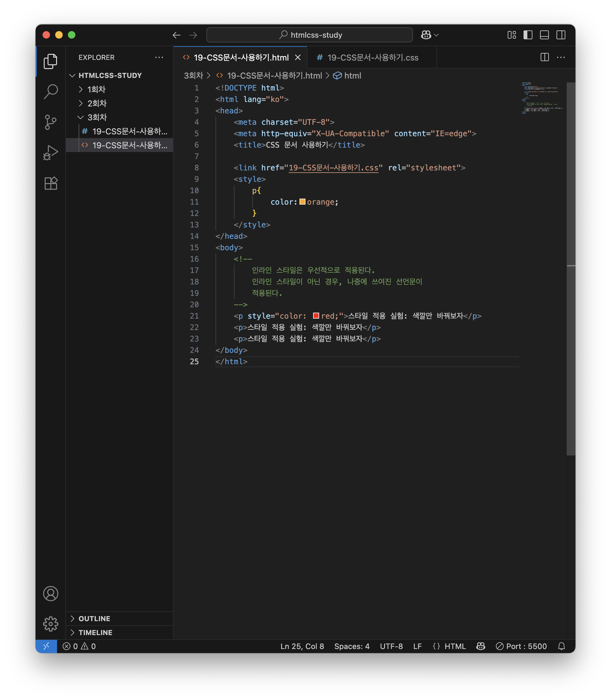Screen dimensions: 611x700
Task: Split the editor to the right
Action: (544, 57)
